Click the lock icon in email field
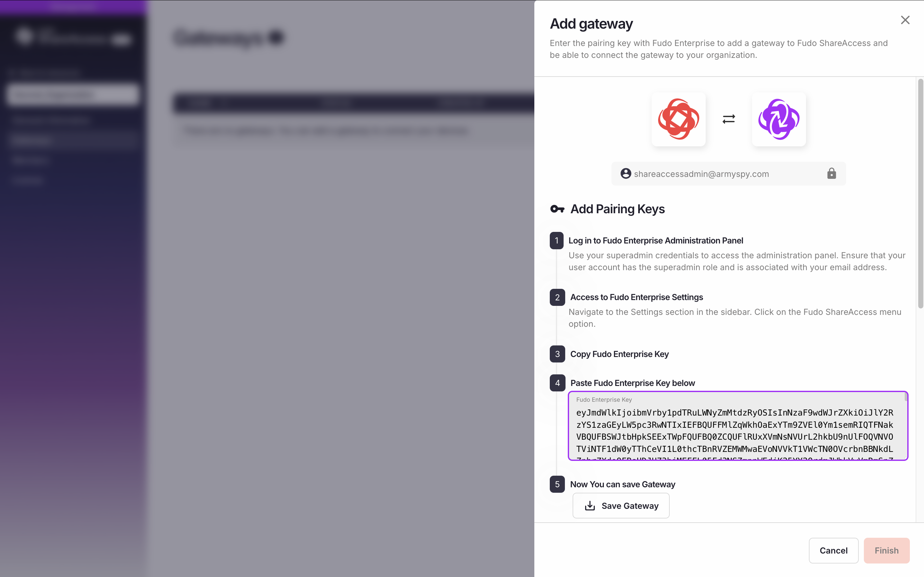This screenshot has width=924, height=577. (x=831, y=174)
